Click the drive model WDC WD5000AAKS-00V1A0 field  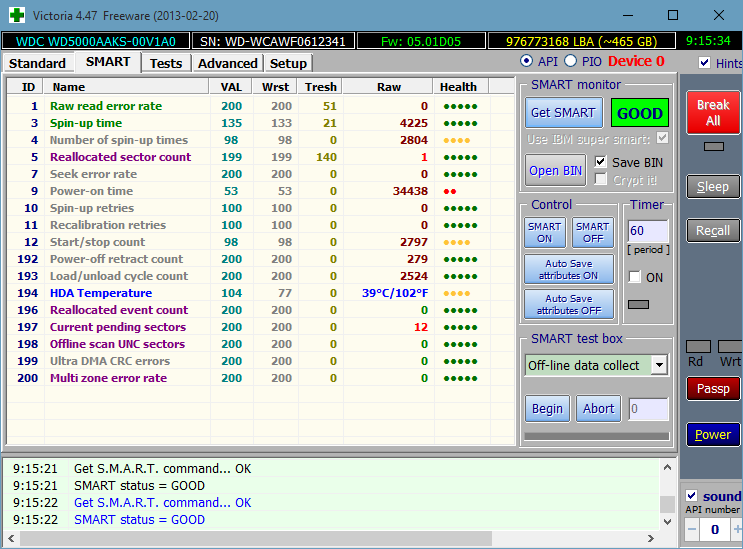click(x=96, y=41)
